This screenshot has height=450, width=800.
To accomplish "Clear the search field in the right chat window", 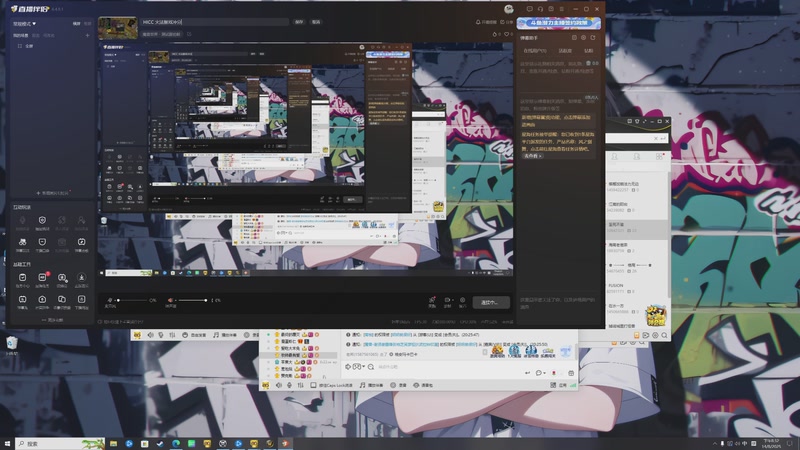I will click(x=656, y=138).
